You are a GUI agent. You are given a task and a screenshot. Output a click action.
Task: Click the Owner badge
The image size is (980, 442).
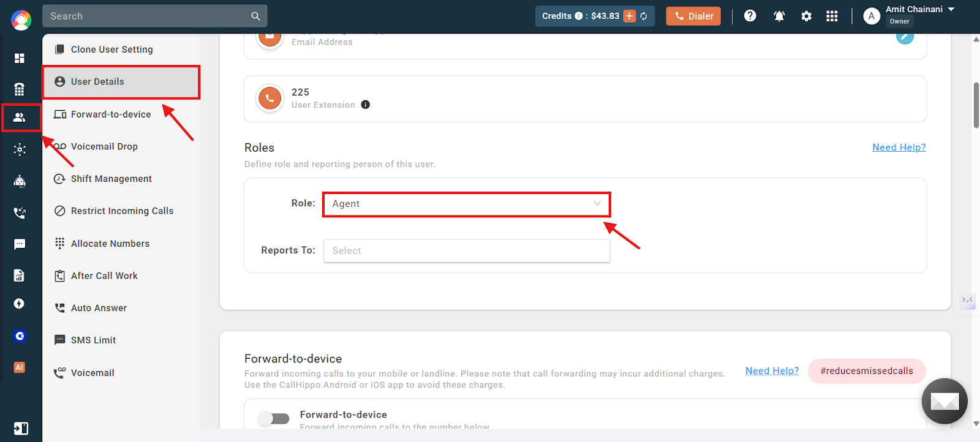click(900, 21)
